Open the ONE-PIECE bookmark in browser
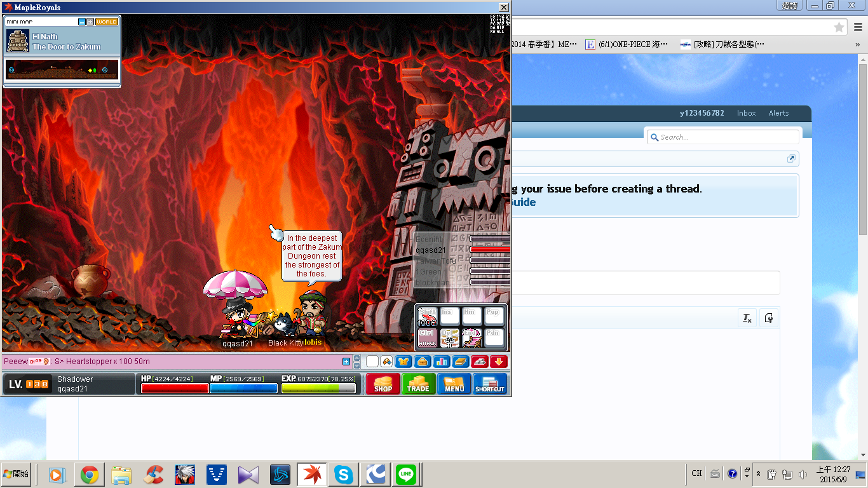The image size is (868, 488). coord(627,44)
